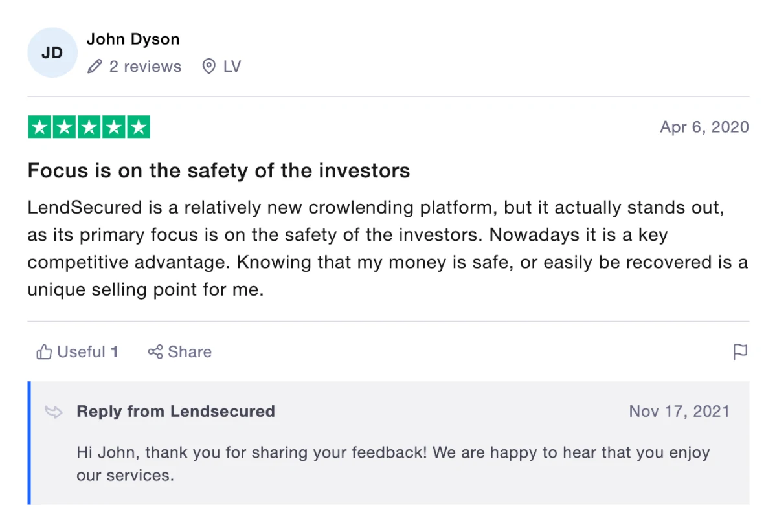Click the third green rating star
This screenshot has width=777, height=532.
coord(89,127)
